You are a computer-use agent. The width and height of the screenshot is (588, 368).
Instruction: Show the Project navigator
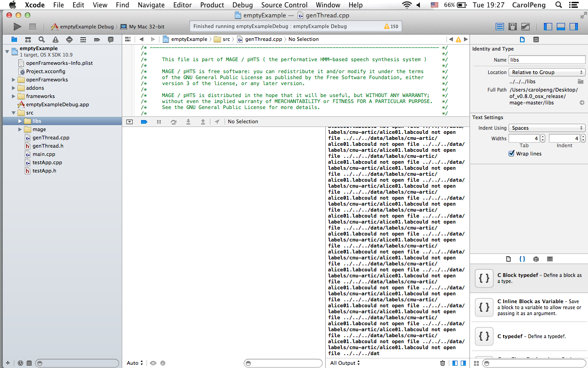click(14, 40)
